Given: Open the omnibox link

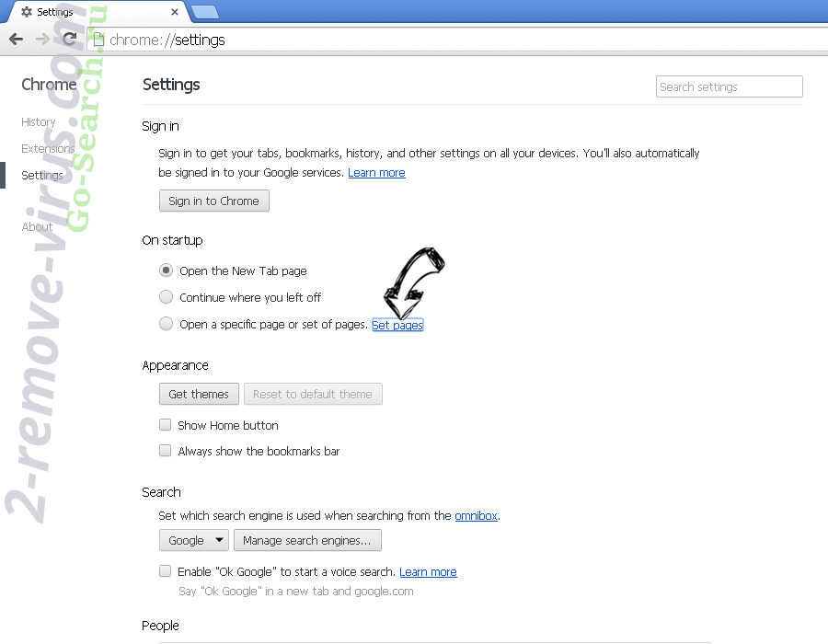Looking at the screenshot, I should click(476, 516).
